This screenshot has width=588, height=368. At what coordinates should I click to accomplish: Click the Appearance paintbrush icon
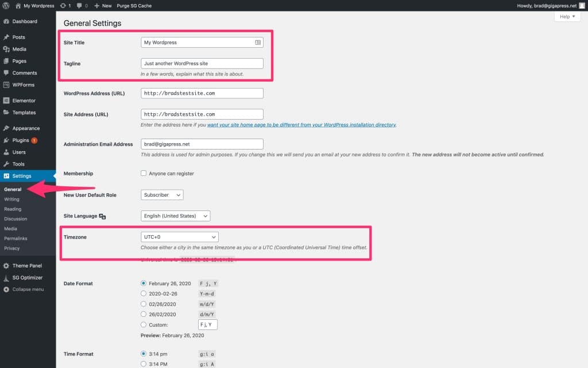coord(6,128)
